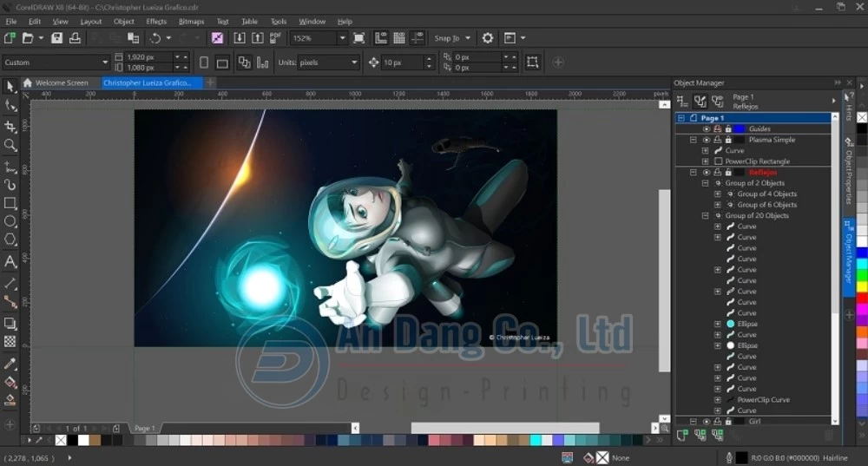
Task: Select the Freehand tool
Action: coord(10,166)
